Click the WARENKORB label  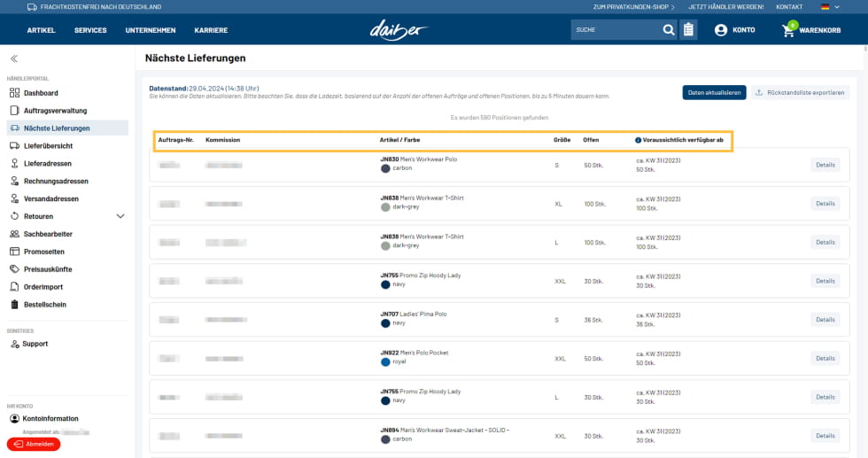[820, 30]
